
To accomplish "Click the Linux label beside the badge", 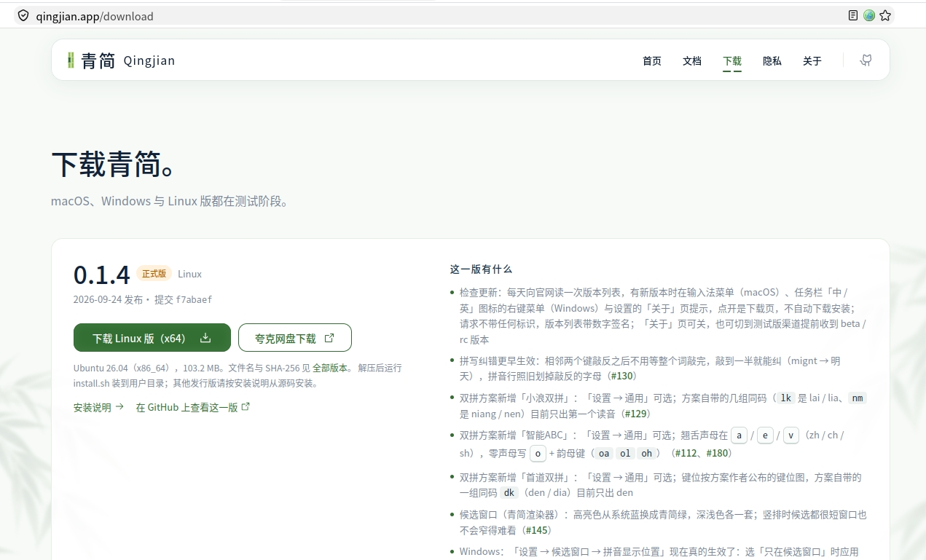I will point(189,274).
